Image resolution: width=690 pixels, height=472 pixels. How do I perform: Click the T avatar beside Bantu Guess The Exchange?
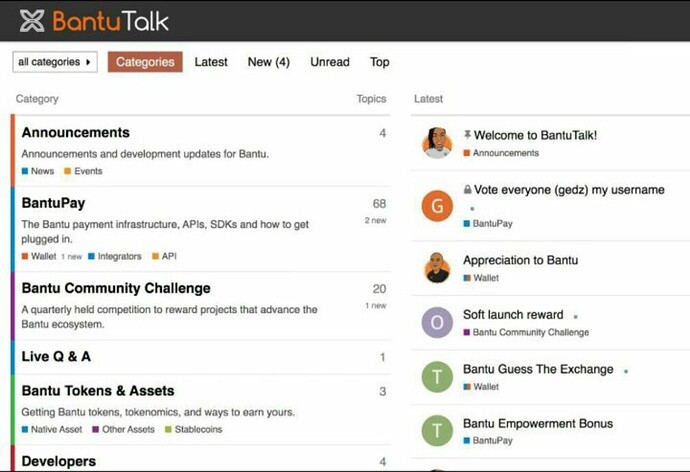click(x=437, y=377)
